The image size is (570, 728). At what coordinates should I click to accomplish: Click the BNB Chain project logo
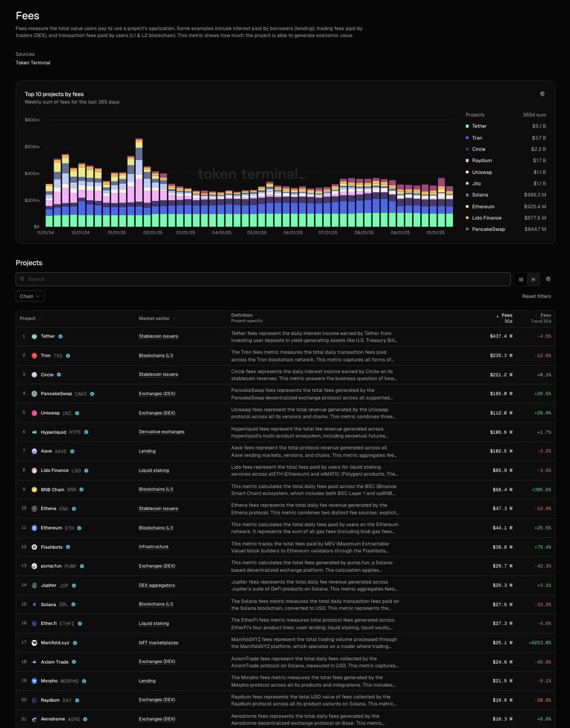(x=35, y=490)
